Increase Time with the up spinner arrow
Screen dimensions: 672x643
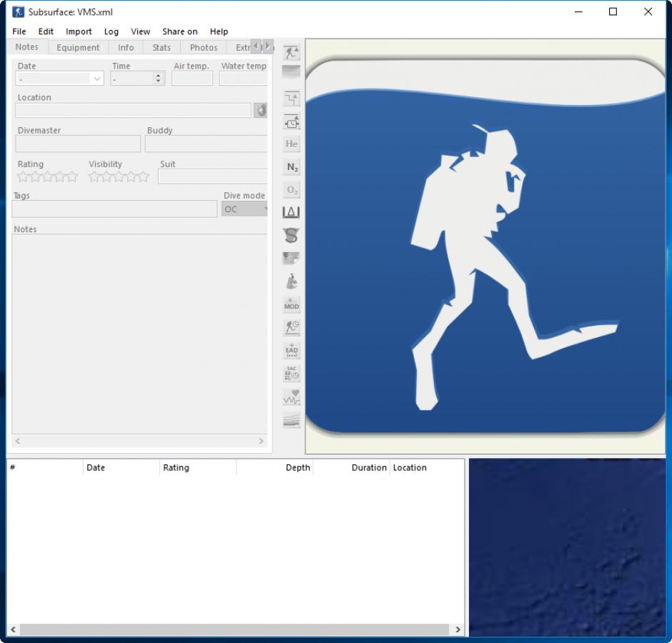[158, 76]
